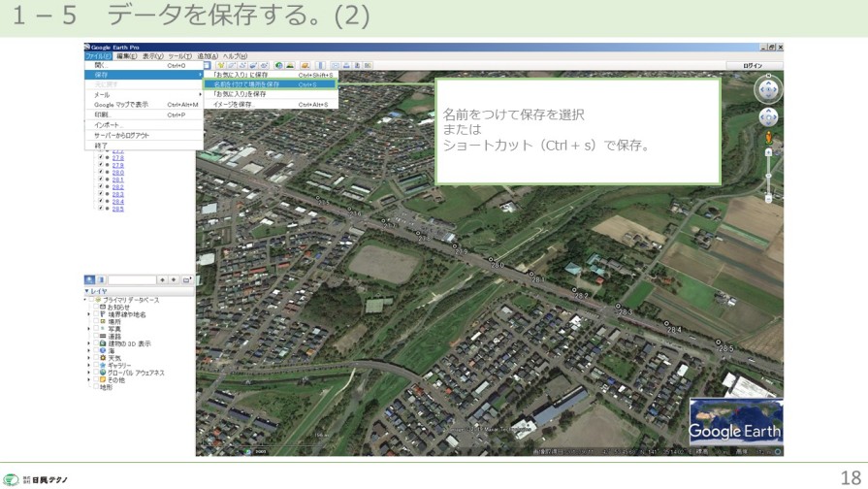Image resolution: width=868 pixels, height=489 pixels.
Task: Click the Email toolbar envelope icon
Action: (x=336, y=65)
